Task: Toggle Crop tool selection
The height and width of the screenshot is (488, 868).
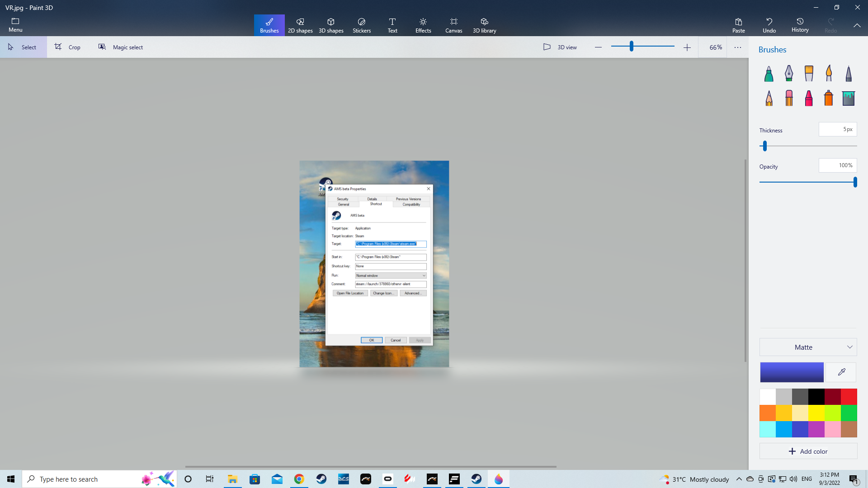Action: point(67,47)
